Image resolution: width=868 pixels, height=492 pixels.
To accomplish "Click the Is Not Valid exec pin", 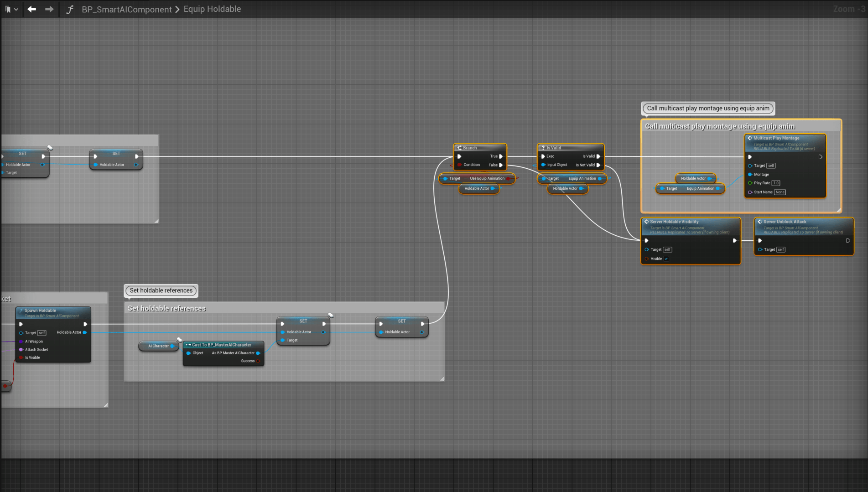I will (598, 165).
